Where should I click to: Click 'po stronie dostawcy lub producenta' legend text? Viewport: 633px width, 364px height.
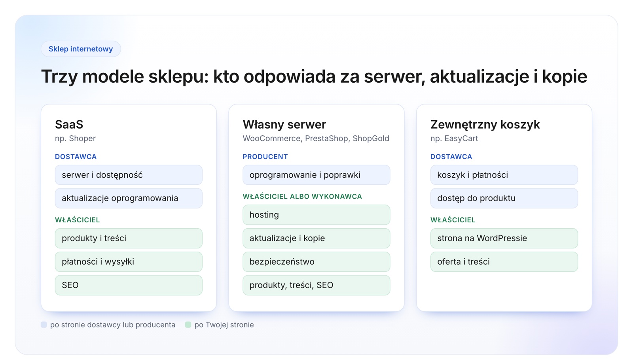click(113, 325)
